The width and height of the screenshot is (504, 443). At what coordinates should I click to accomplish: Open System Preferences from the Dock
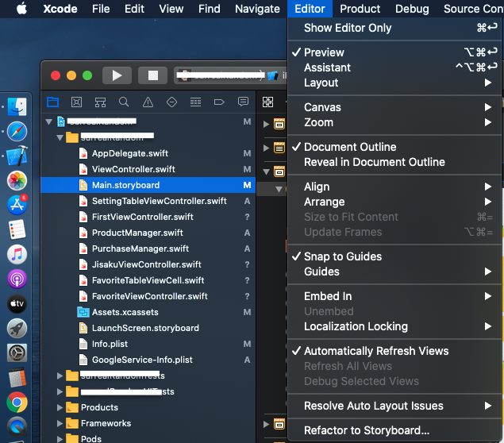point(17,353)
